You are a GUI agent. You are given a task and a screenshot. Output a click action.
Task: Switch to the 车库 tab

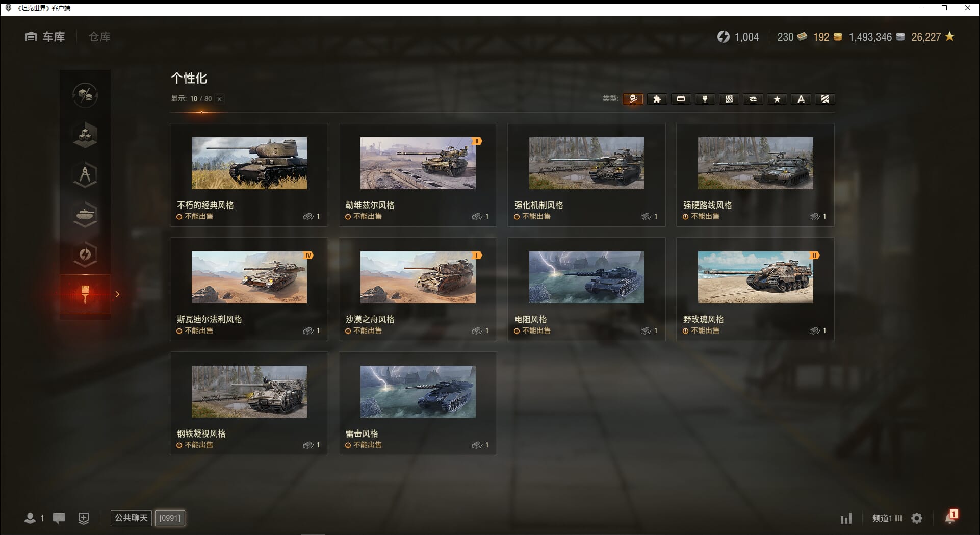pos(45,37)
